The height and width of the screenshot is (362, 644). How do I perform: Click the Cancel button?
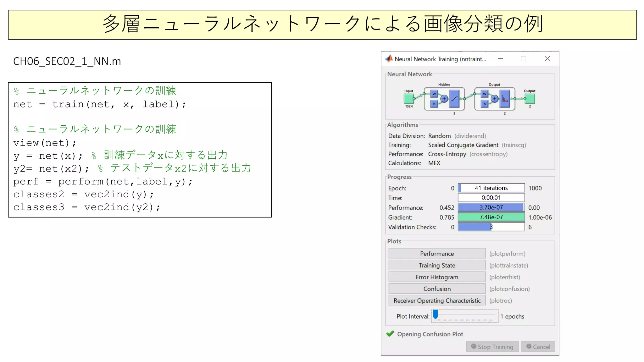point(538,347)
